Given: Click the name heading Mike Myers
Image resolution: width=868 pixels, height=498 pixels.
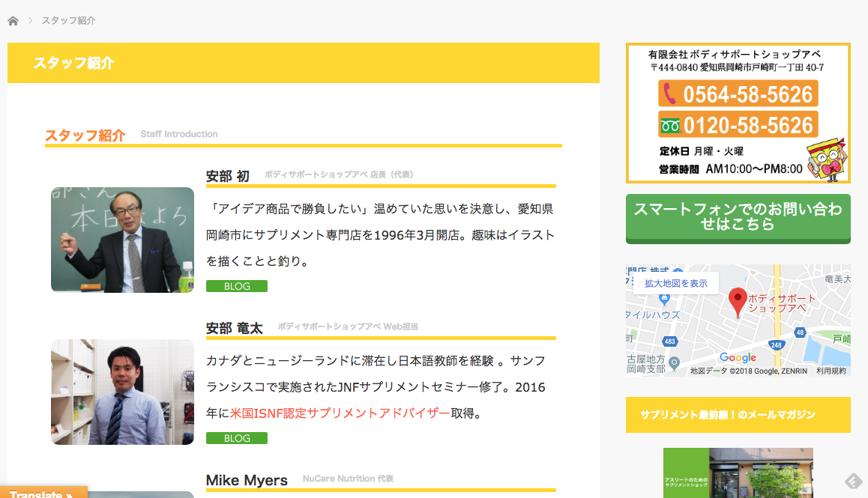Looking at the screenshot, I should (247, 480).
